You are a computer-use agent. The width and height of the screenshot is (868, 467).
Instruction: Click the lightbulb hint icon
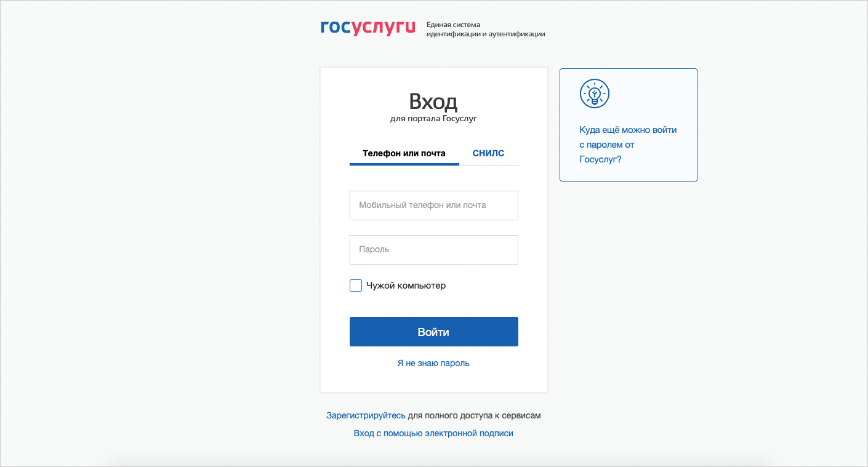pyautogui.click(x=594, y=94)
